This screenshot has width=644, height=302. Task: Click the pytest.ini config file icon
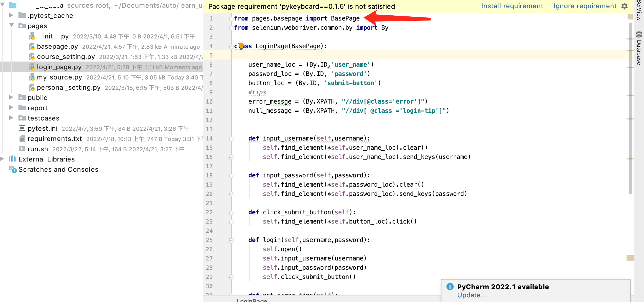pos(22,128)
